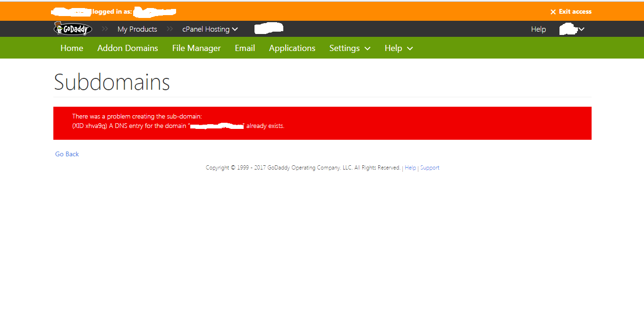Open File Manager from the green menu
The width and height of the screenshot is (644, 314).
tap(196, 48)
